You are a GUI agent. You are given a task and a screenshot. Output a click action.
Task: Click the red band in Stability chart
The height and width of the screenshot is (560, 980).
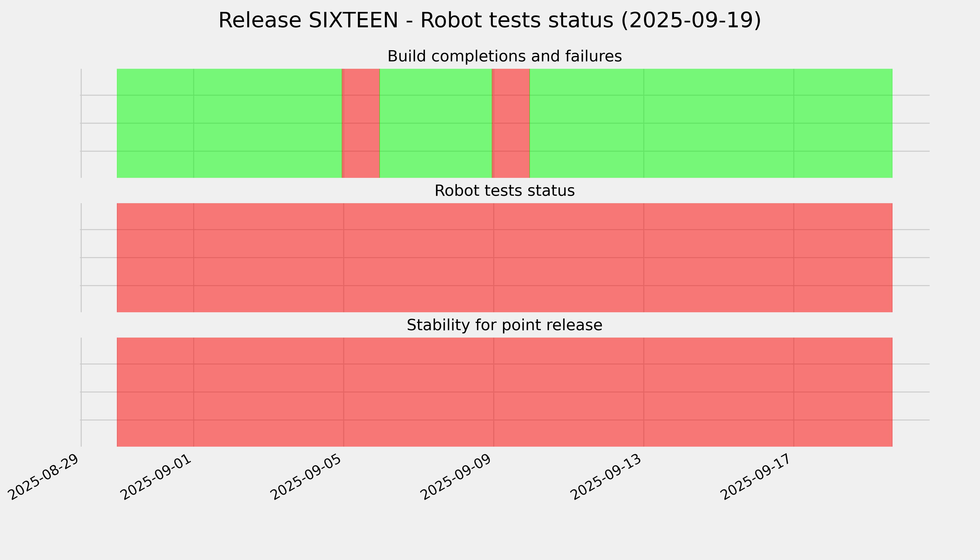(504, 392)
